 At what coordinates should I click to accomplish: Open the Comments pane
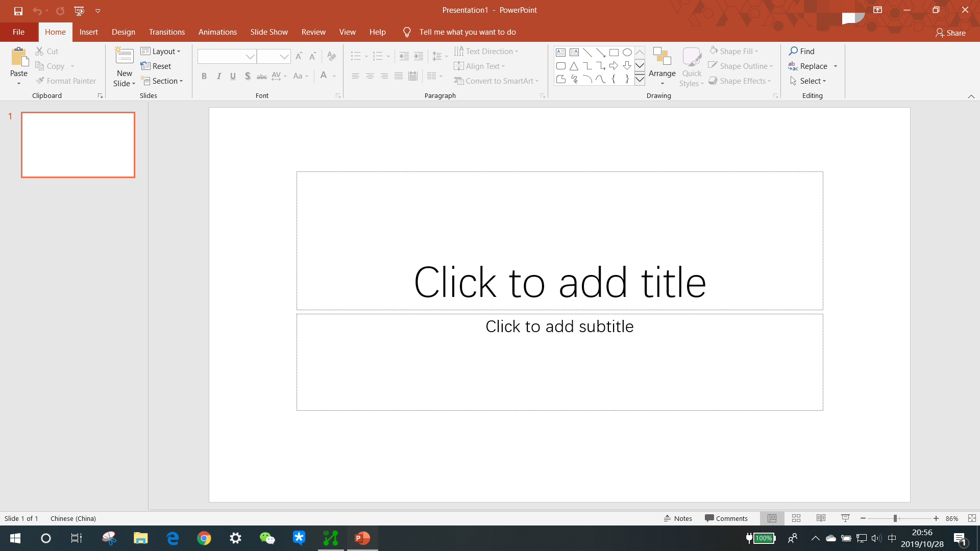[726, 518]
